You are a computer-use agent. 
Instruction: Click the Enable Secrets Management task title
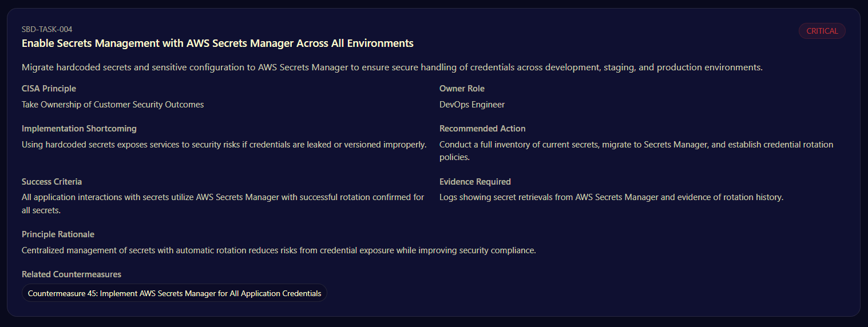pyautogui.click(x=217, y=43)
